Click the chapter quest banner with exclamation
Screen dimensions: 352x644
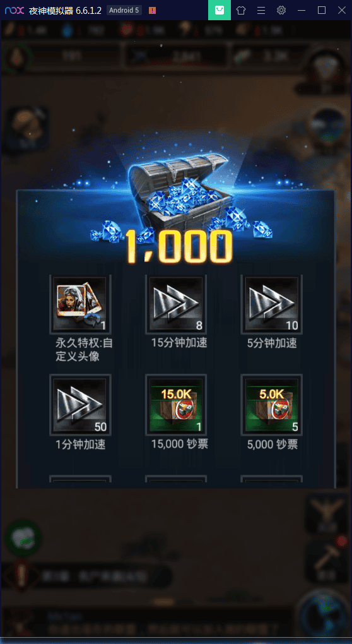[x=86, y=577]
